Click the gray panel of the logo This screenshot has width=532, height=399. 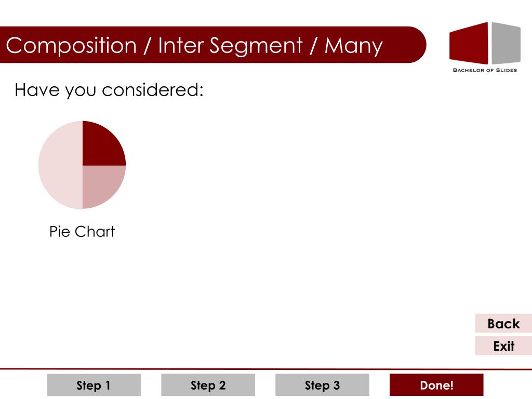pyautogui.click(x=506, y=43)
